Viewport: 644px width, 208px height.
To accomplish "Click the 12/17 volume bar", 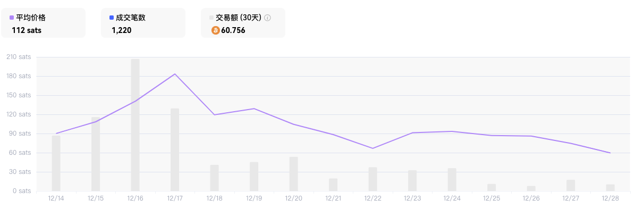I will [175, 149].
